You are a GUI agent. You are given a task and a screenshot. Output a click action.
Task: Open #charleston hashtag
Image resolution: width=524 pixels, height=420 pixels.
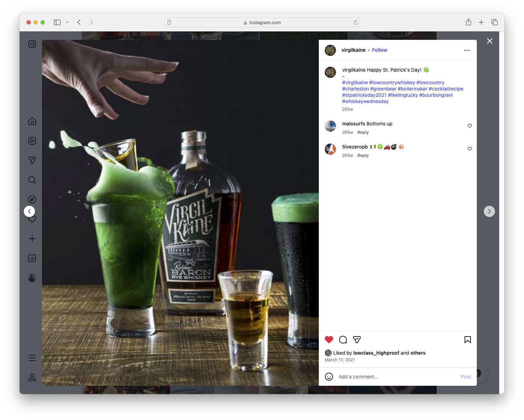click(x=356, y=89)
